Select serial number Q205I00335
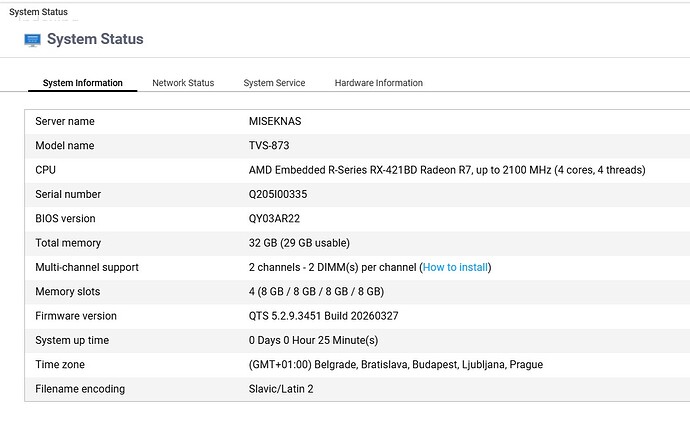This screenshot has height=431, width=690. [x=278, y=194]
